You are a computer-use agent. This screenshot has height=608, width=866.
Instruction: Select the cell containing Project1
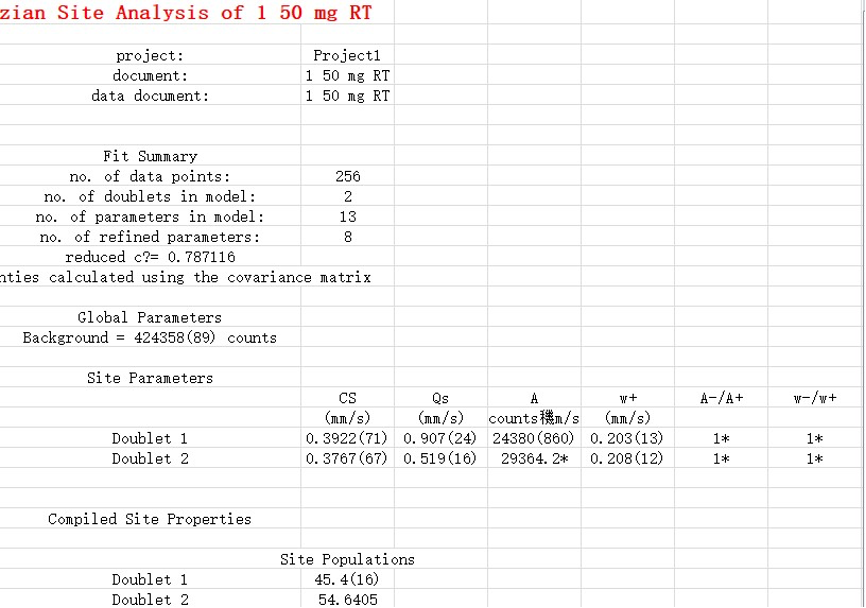pyautogui.click(x=347, y=56)
